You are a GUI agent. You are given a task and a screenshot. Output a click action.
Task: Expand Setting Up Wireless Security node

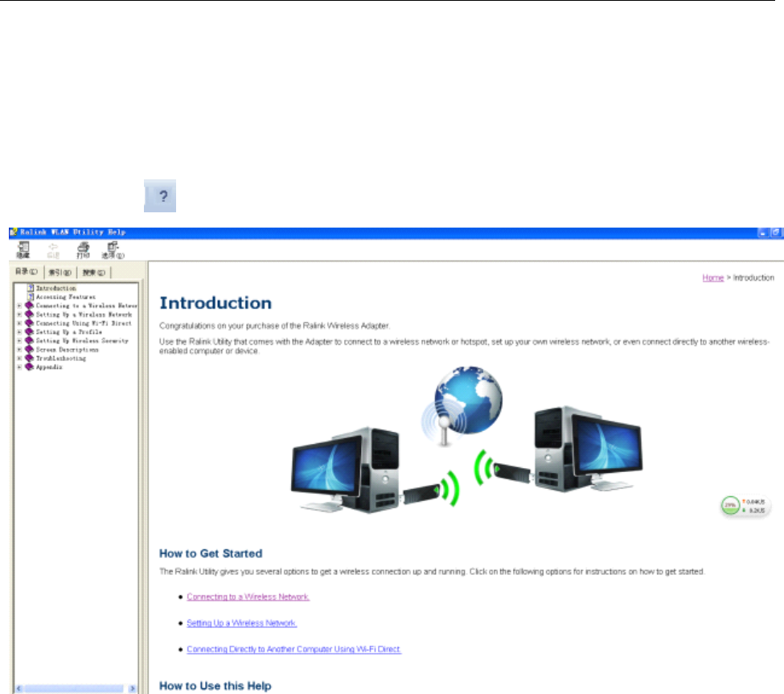click(x=19, y=340)
